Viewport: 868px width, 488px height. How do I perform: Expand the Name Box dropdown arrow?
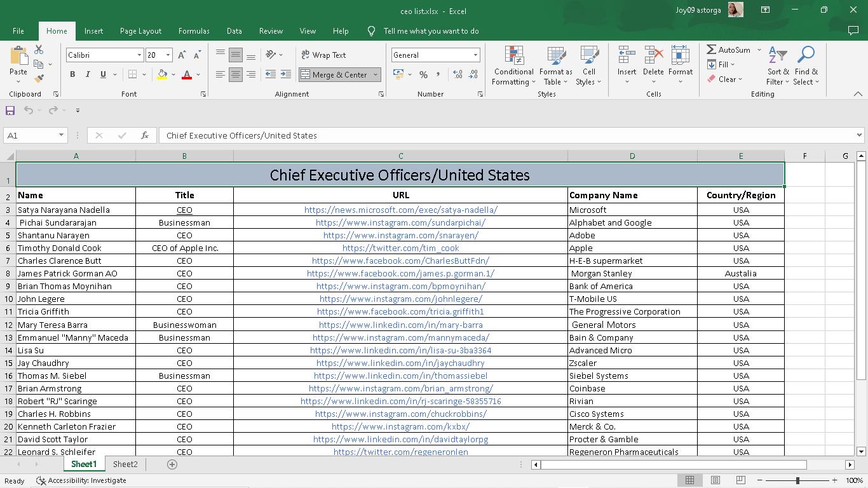point(62,135)
